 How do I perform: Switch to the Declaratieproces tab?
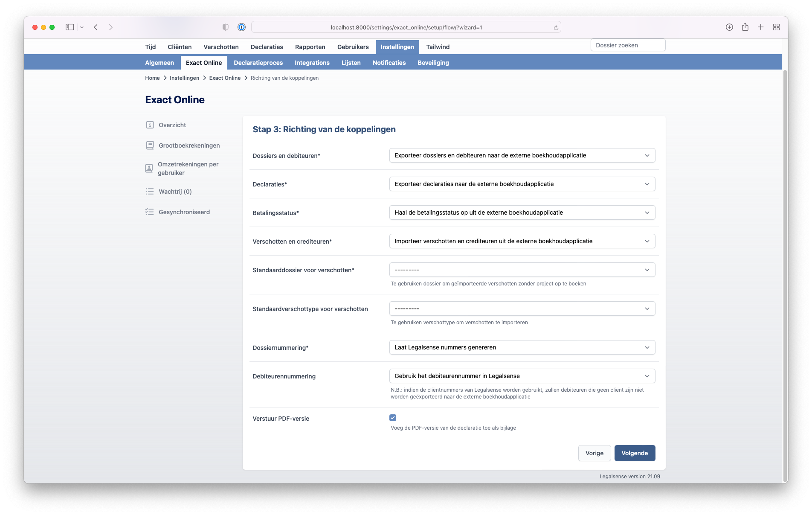tap(258, 63)
